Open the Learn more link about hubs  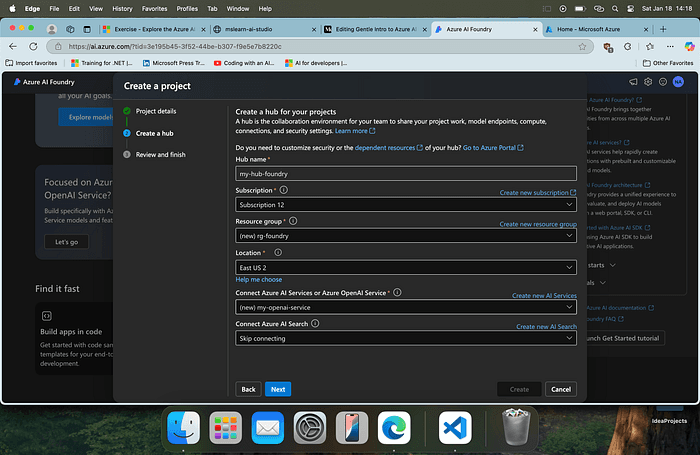[355, 131]
